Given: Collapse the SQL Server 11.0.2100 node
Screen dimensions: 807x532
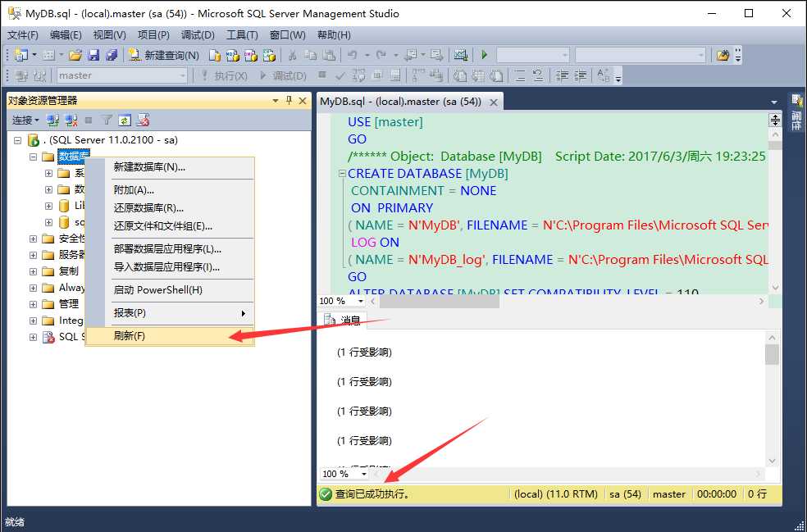Looking at the screenshot, I should (x=17, y=140).
